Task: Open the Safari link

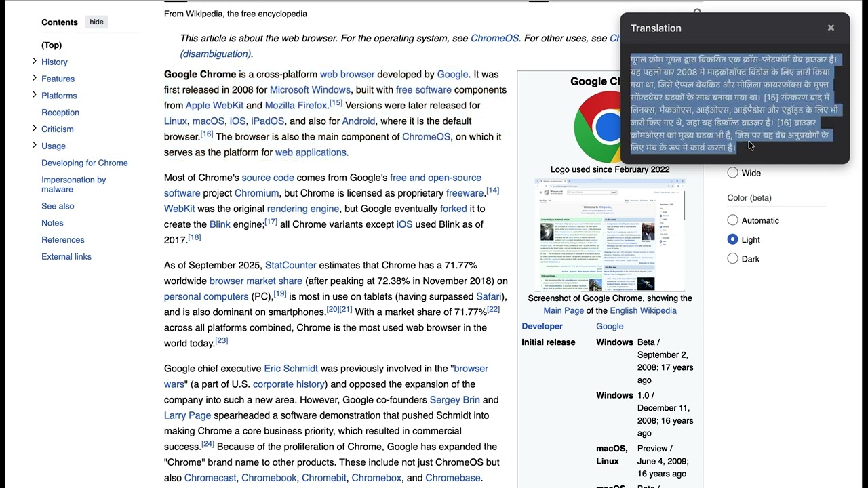Action: [x=489, y=296]
